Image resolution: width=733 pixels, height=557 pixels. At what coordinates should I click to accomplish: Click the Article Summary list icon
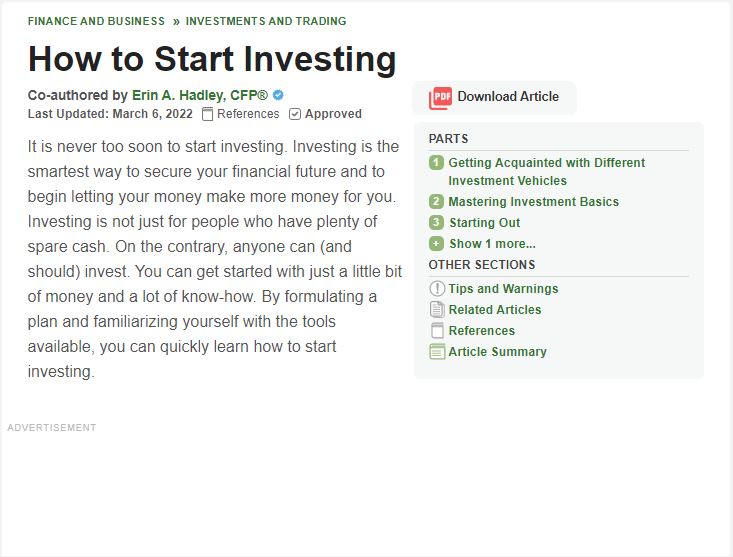point(437,351)
